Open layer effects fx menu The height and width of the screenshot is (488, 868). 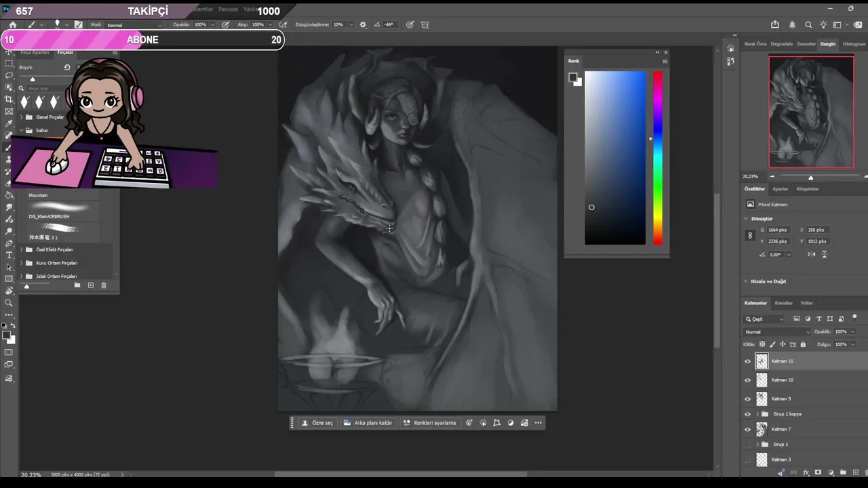(806, 472)
